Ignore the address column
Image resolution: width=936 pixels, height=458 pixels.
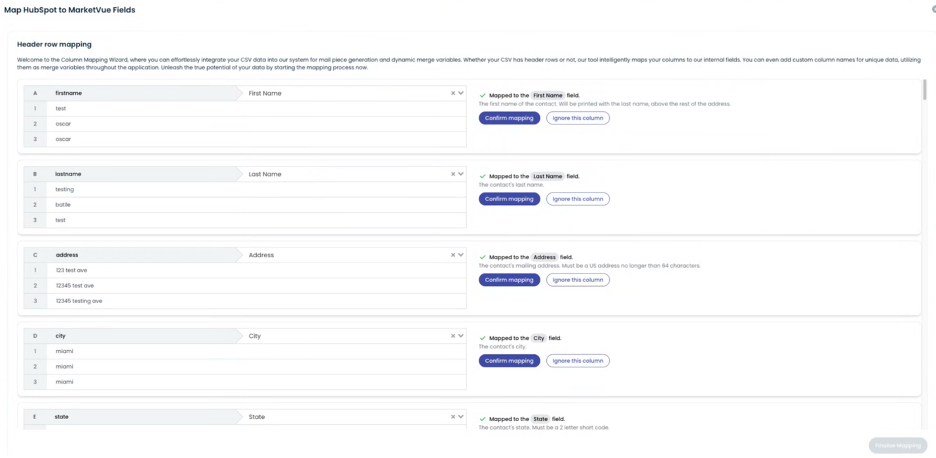(578, 280)
